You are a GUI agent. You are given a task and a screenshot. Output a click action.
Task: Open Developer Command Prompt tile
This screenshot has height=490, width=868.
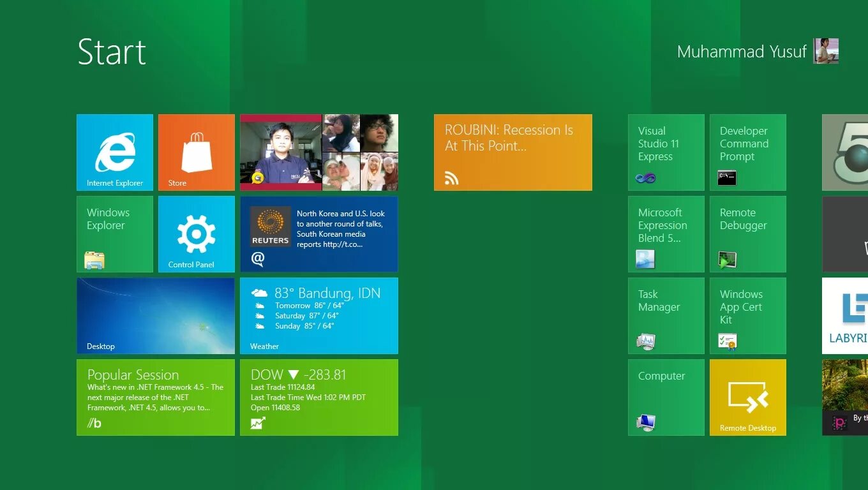pyautogui.click(x=748, y=152)
